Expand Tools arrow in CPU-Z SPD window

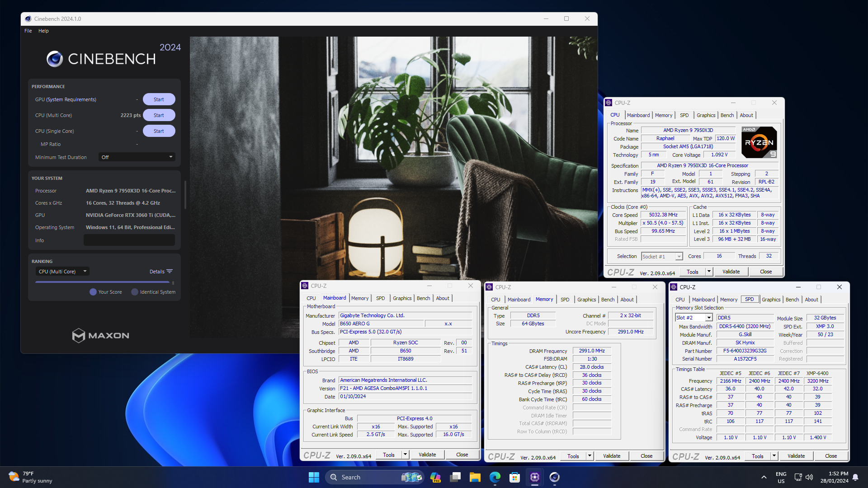pyautogui.click(x=774, y=456)
